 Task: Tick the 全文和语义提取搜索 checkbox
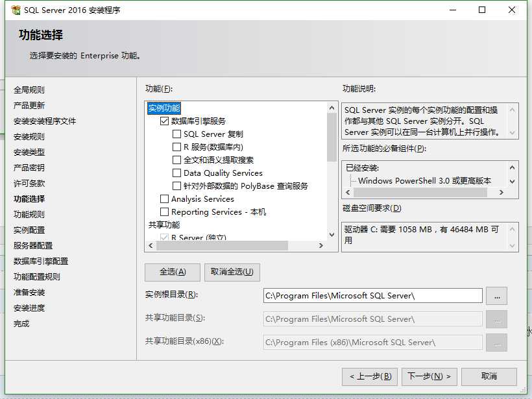tap(176, 160)
